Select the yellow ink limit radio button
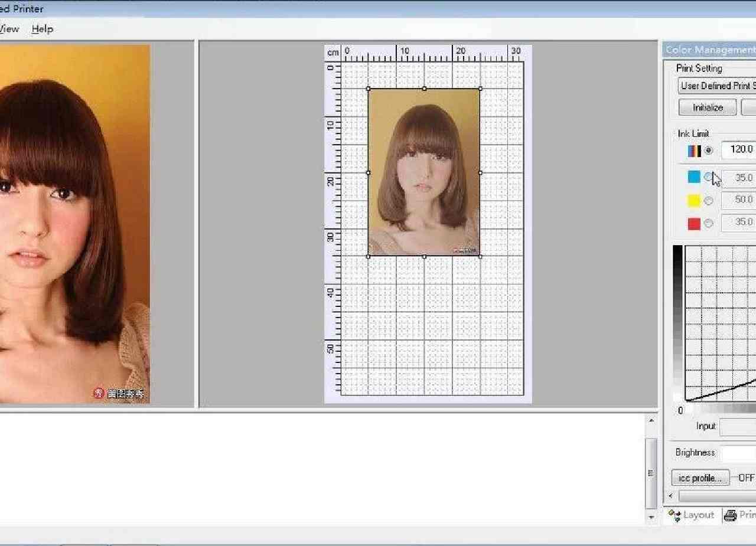Screen dimensions: 756x546 (x=709, y=201)
